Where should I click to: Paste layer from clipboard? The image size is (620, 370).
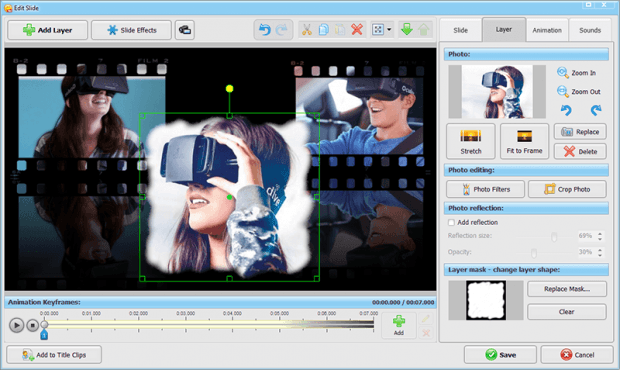[x=340, y=30]
